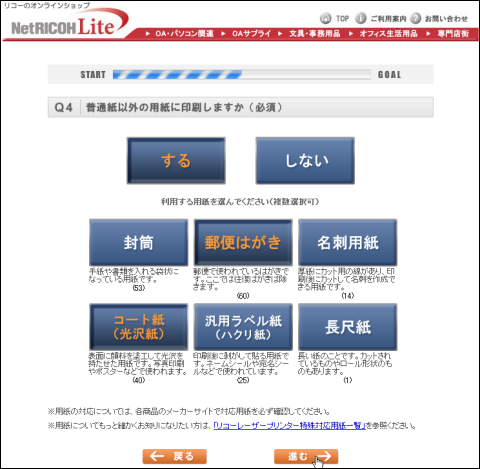
Task: Toggle the 封筒 paper option
Action: coord(139,242)
